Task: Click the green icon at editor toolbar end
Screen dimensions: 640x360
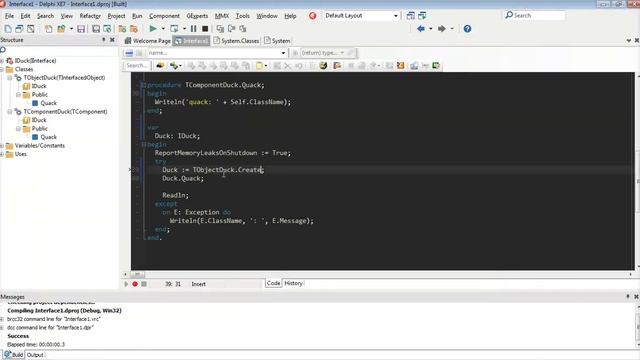Action: tap(436, 65)
